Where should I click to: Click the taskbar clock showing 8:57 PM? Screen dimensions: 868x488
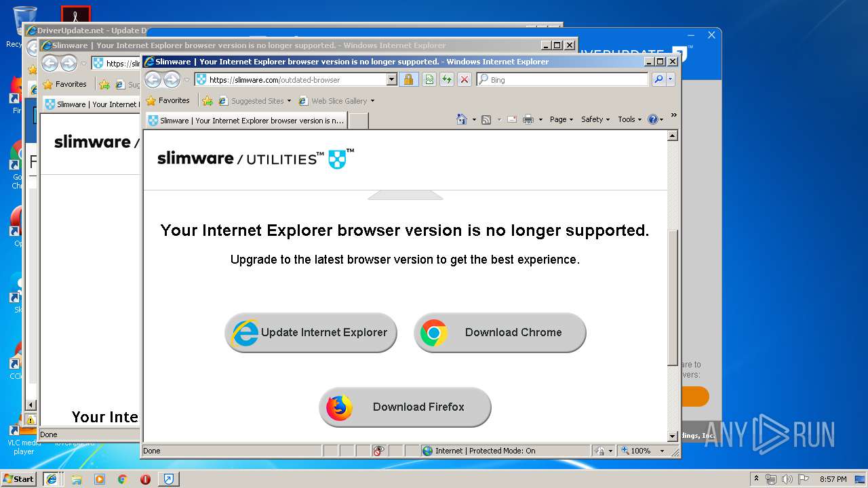point(833,479)
